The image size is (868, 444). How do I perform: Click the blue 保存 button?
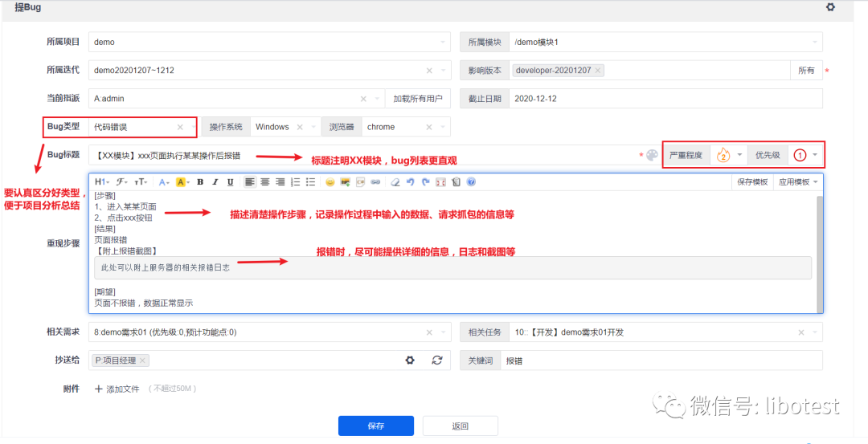coord(376,426)
